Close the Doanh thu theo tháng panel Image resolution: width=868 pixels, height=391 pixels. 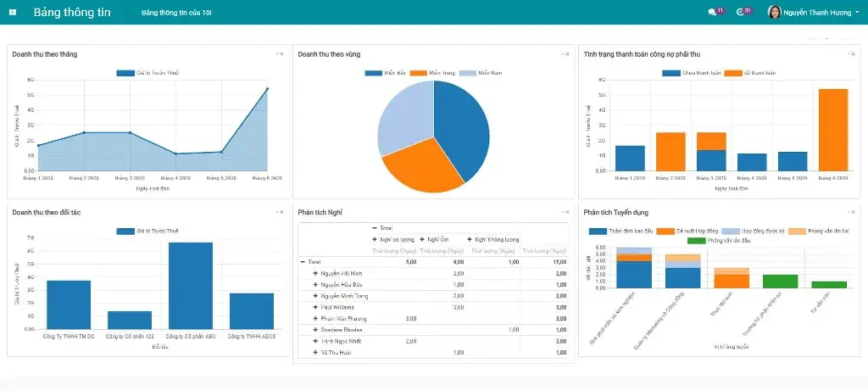pos(282,54)
